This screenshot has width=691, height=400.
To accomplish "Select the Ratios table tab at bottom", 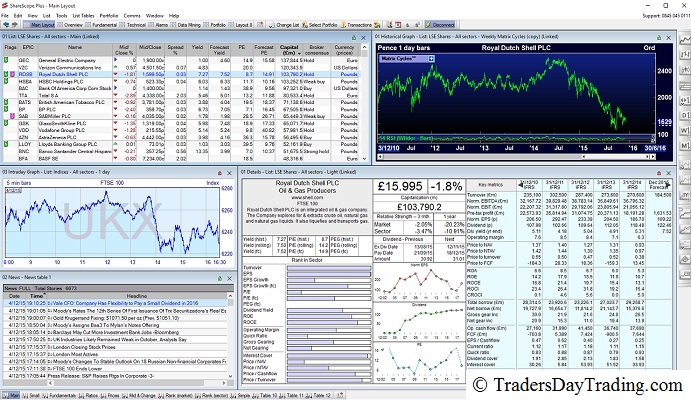I will pyautogui.click(x=89, y=396).
